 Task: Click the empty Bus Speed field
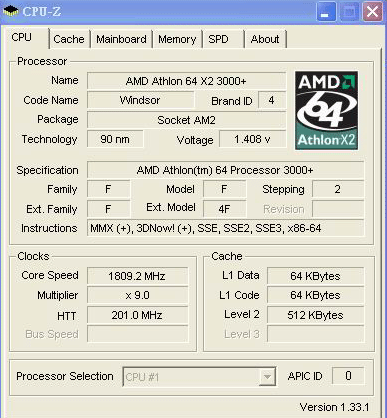coord(137,334)
